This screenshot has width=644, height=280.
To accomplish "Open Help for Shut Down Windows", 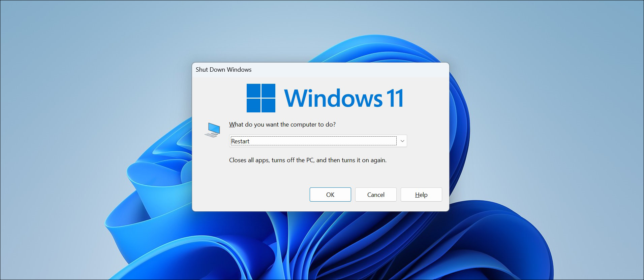I will [x=421, y=195].
